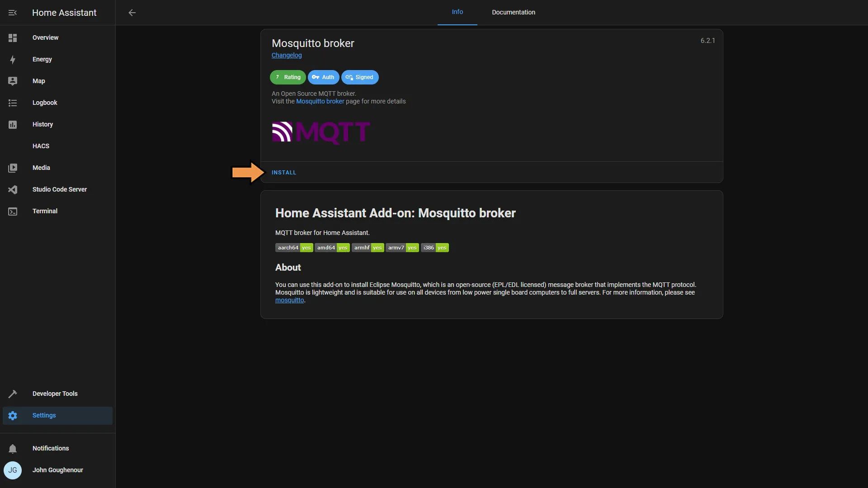Toggle the Rating badge display
This screenshot has height=488, width=868.
coord(288,77)
